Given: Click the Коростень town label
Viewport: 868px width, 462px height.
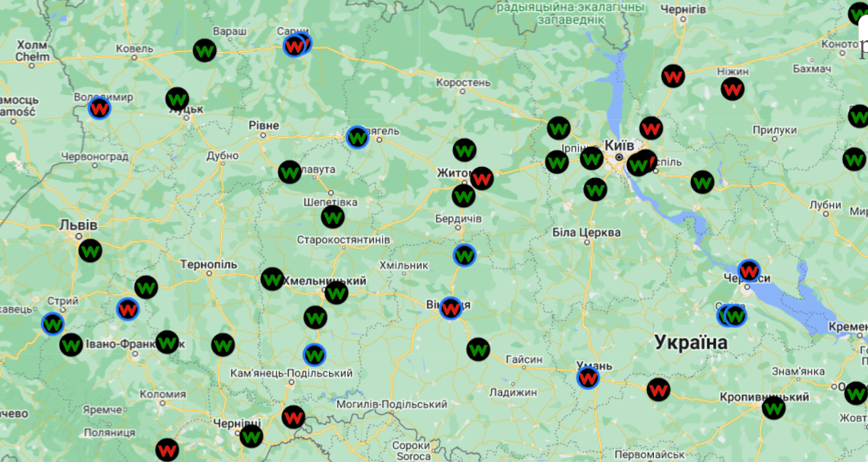Looking at the screenshot, I should pos(464,82).
